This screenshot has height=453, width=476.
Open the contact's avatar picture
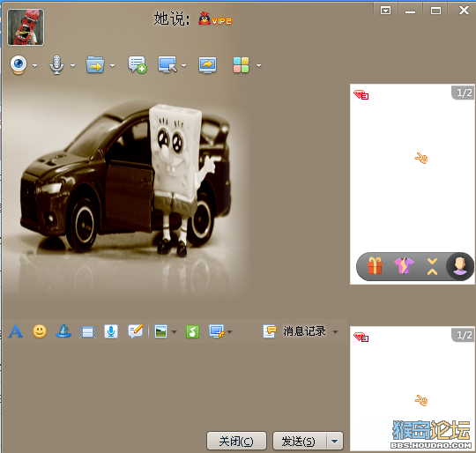[26, 27]
